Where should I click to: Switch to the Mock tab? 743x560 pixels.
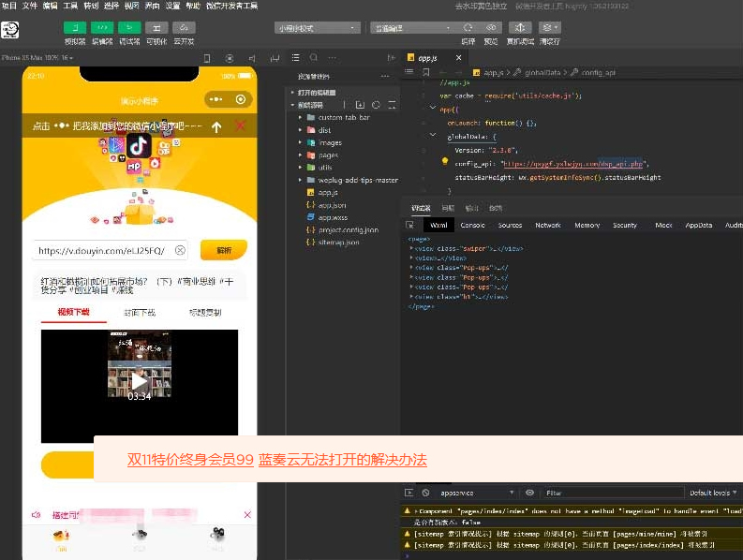(x=663, y=225)
